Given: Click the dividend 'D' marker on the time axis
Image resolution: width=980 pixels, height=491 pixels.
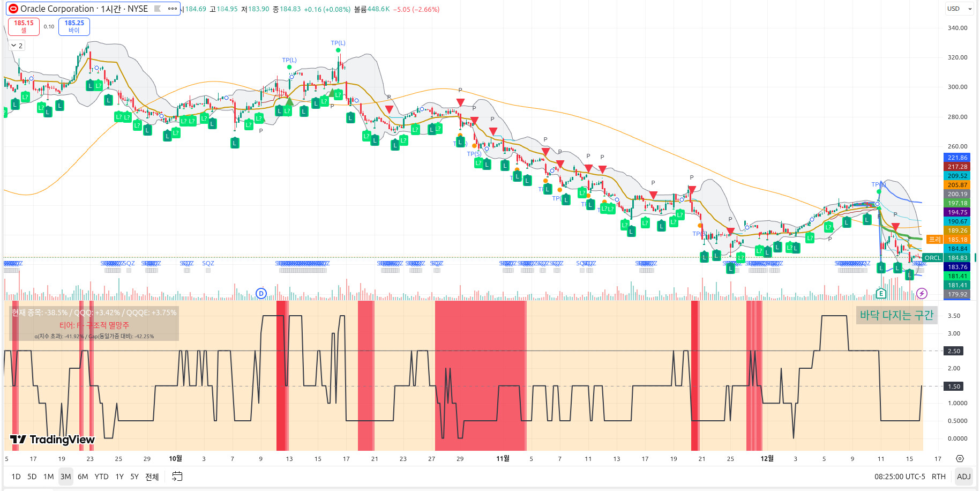Looking at the screenshot, I should [261, 293].
